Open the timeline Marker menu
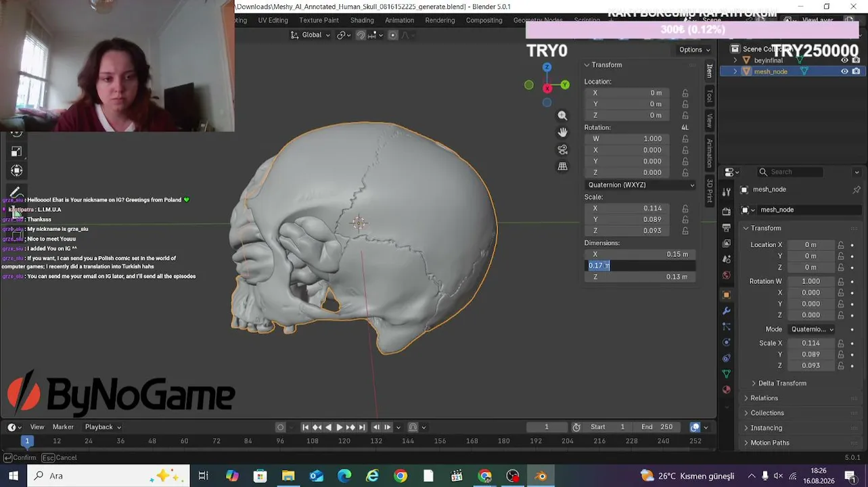The width and height of the screenshot is (868, 487). 63,427
